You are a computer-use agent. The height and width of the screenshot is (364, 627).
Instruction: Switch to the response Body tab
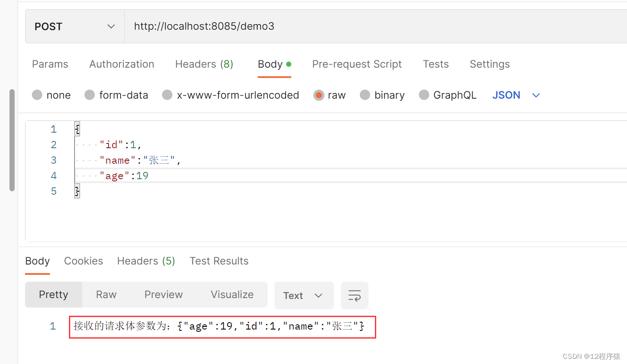tap(37, 261)
